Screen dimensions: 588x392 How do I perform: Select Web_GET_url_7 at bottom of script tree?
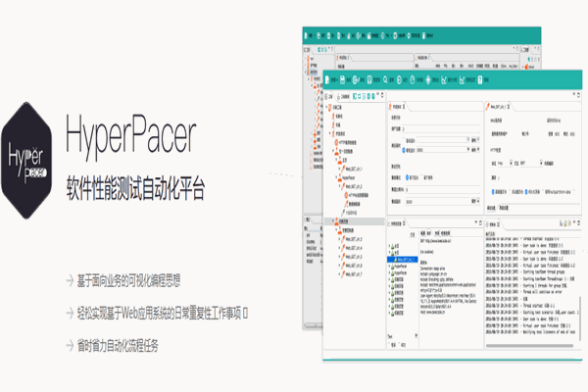click(353, 274)
